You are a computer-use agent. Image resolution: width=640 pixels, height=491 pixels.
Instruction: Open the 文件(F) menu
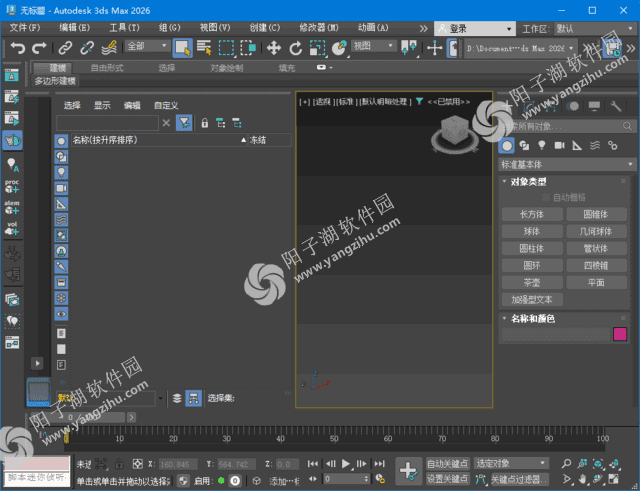25,28
